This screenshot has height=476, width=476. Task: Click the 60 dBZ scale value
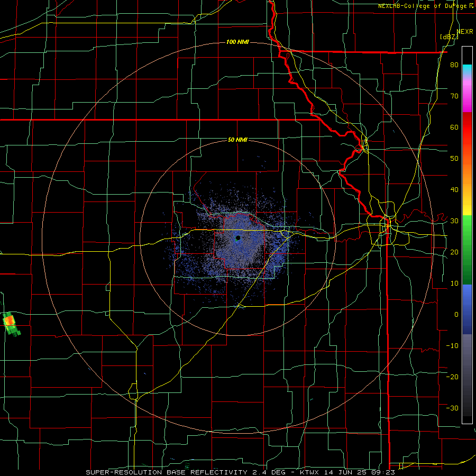coord(454,127)
